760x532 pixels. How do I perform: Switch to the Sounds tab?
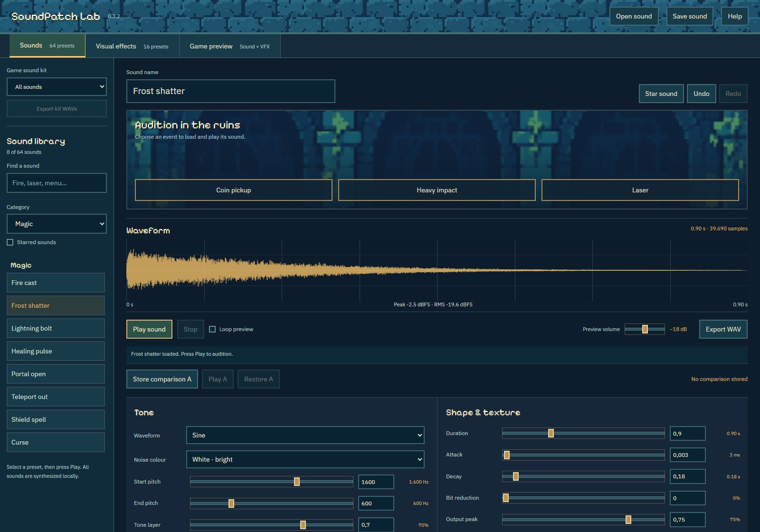click(x=47, y=46)
